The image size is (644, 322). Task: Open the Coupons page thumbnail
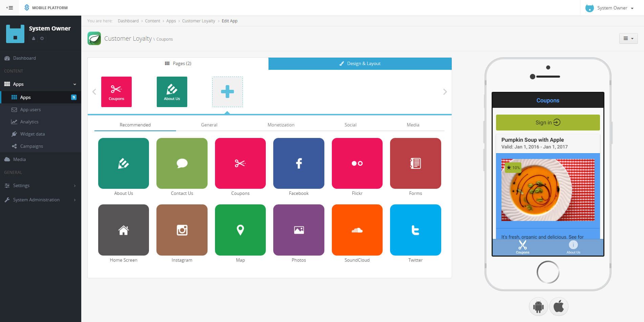pyautogui.click(x=116, y=92)
